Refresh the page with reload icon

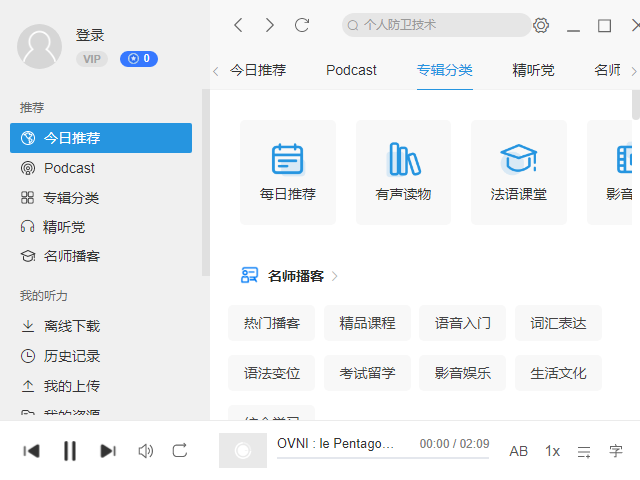pos(302,25)
